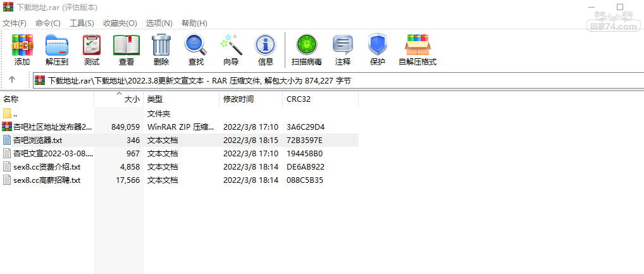The width and height of the screenshot is (644, 274).
Task: Click size value 4,858
Action: pyautogui.click(x=130, y=167)
